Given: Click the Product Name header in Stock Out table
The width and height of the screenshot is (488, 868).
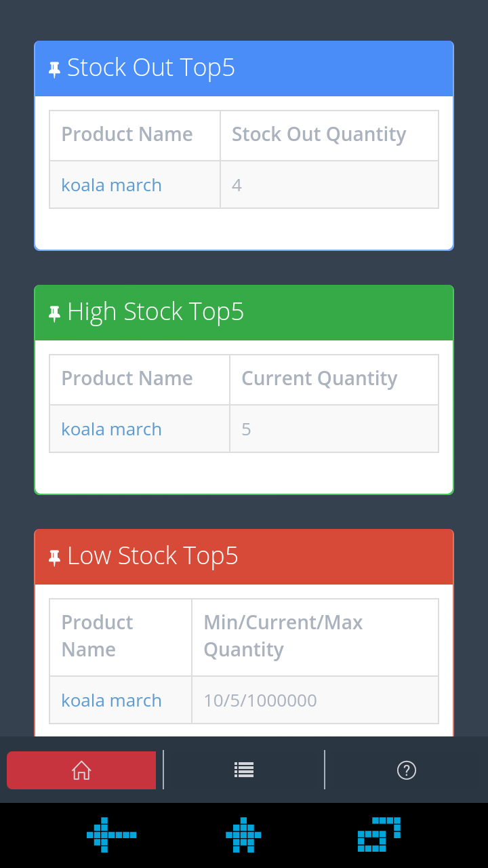Looking at the screenshot, I should point(127,134).
